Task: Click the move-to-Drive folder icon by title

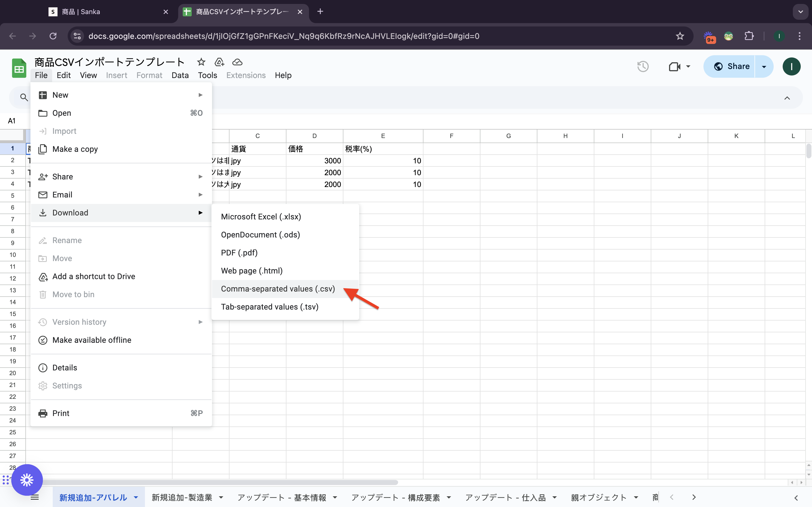Action: (x=219, y=62)
